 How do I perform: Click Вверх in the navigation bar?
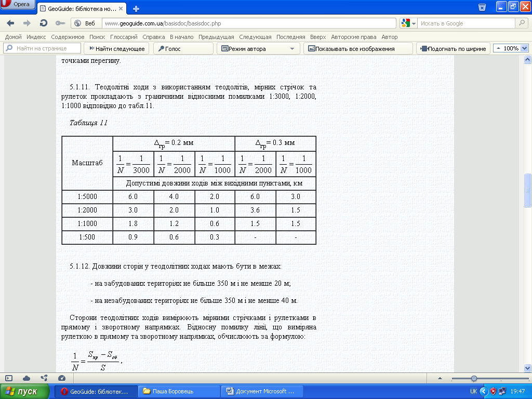[318, 37]
